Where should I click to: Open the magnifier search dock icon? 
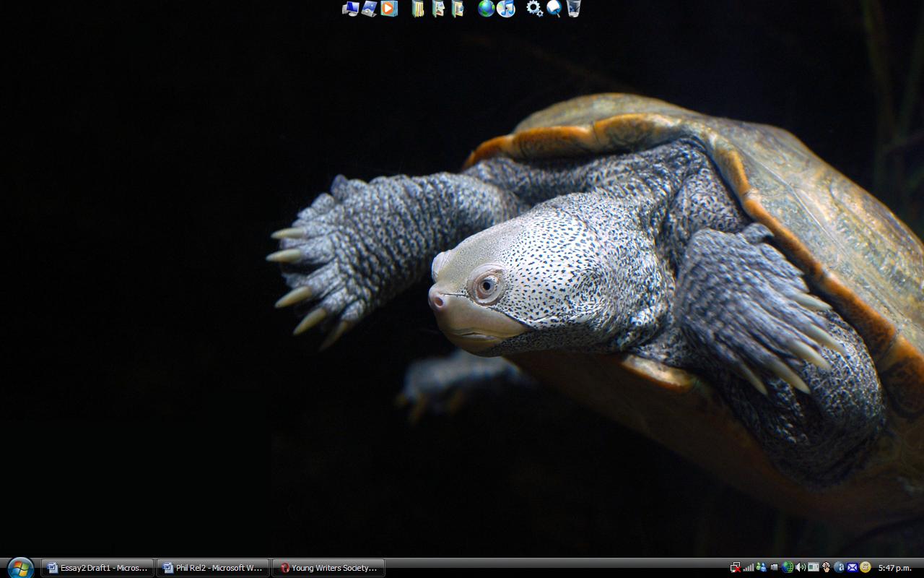554,9
